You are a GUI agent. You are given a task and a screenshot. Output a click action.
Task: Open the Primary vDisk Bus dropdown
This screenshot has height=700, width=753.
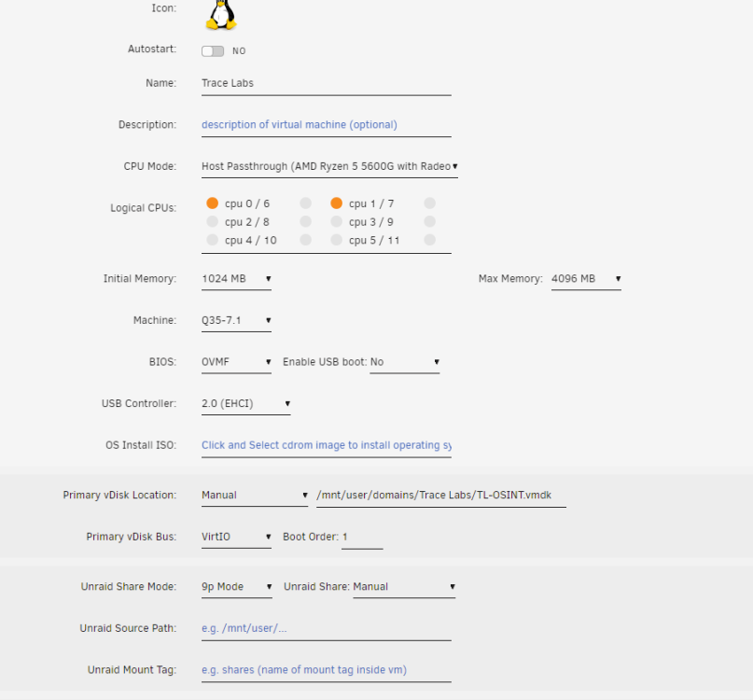(x=236, y=537)
